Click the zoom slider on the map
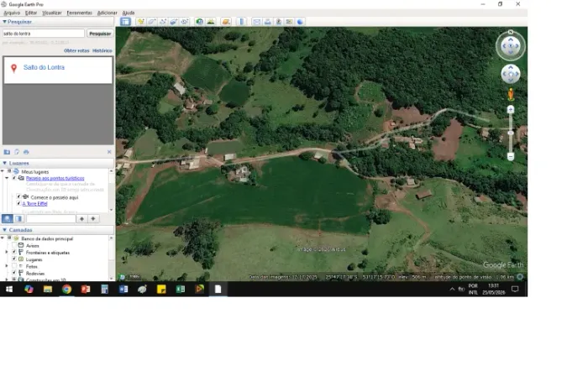The width and height of the screenshot is (588, 371). 511,133
